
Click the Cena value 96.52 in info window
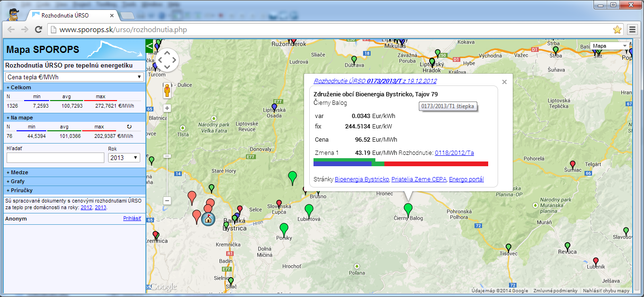pos(363,140)
